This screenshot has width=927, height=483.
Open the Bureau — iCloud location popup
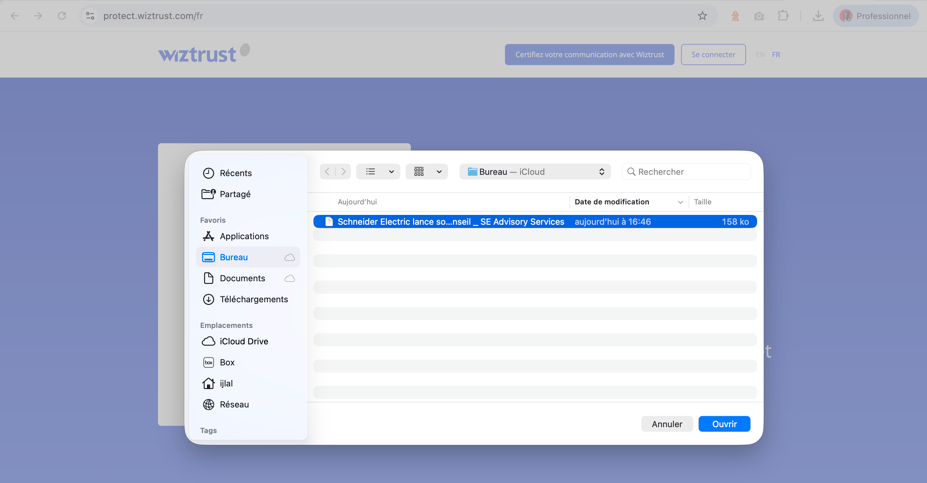536,171
